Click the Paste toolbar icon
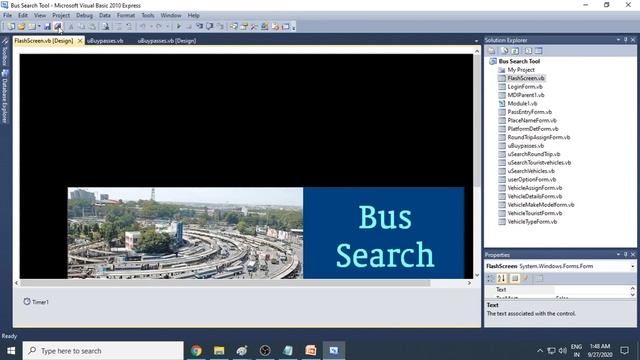The width and height of the screenshot is (640, 360). click(92, 27)
